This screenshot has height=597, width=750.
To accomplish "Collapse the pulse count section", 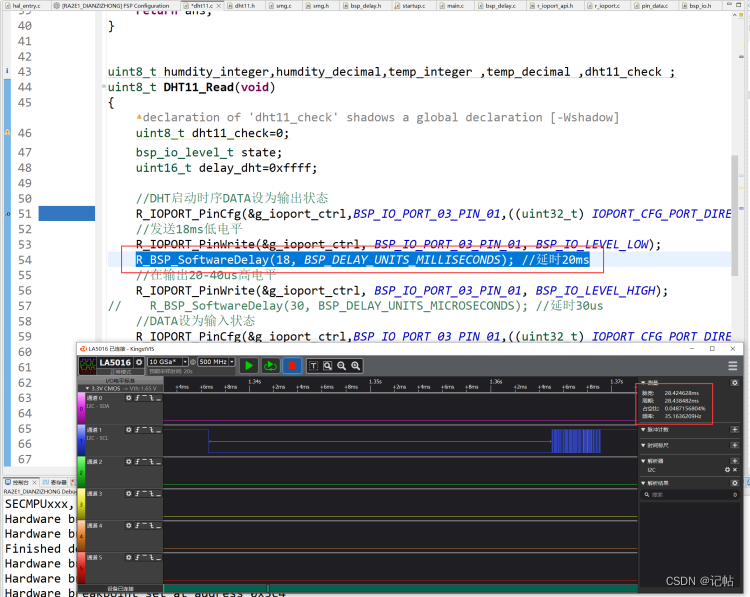I will tap(643, 430).
